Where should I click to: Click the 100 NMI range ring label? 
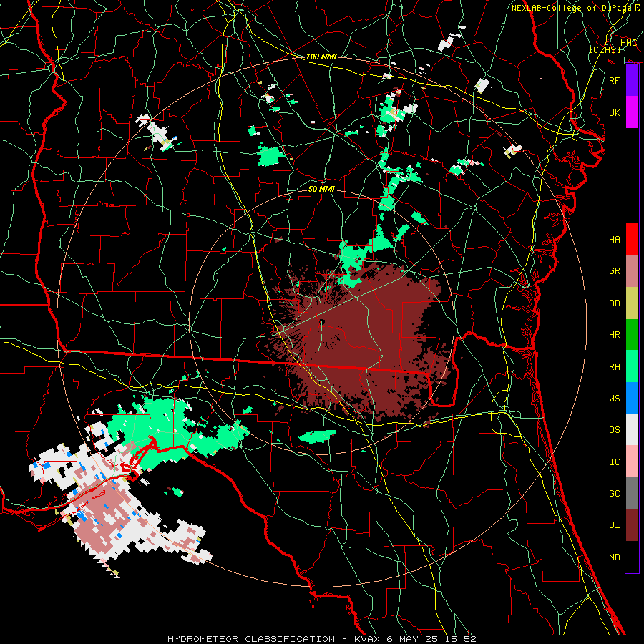pos(321,57)
